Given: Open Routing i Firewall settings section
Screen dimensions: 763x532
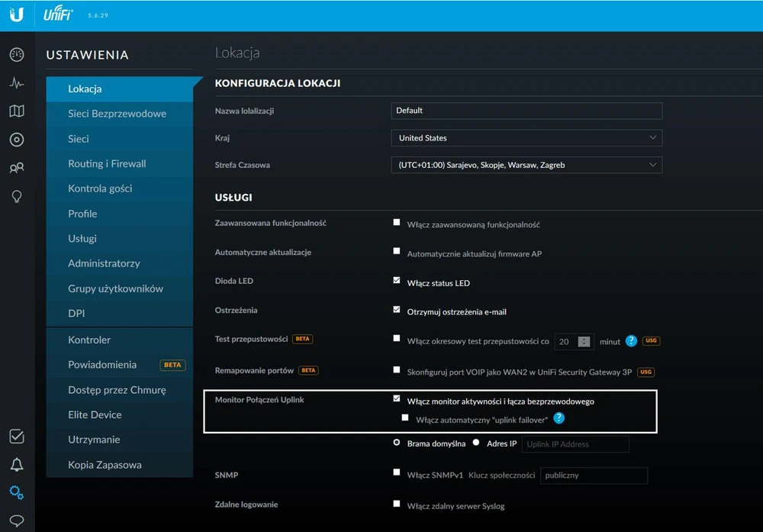Looking at the screenshot, I should click(x=107, y=163).
